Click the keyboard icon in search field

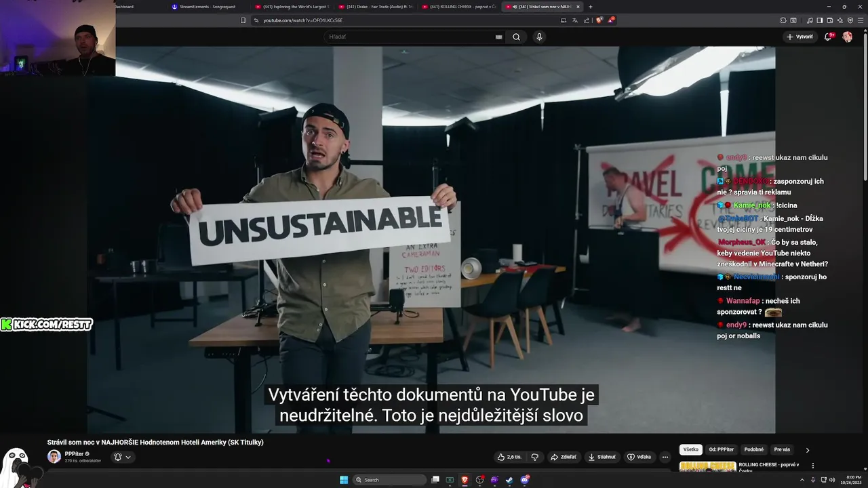point(499,37)
